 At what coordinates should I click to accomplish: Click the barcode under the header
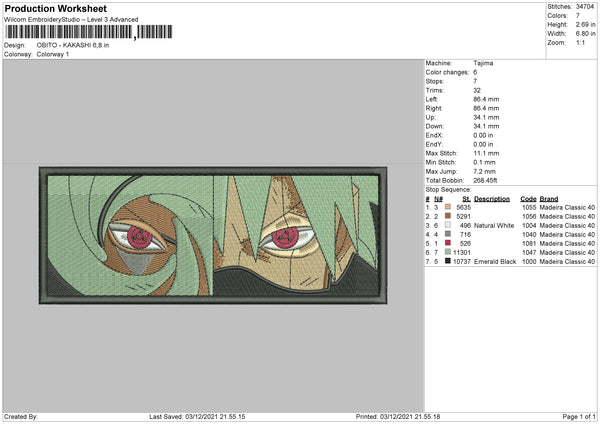pyautogui.click(x=89, y=32)
